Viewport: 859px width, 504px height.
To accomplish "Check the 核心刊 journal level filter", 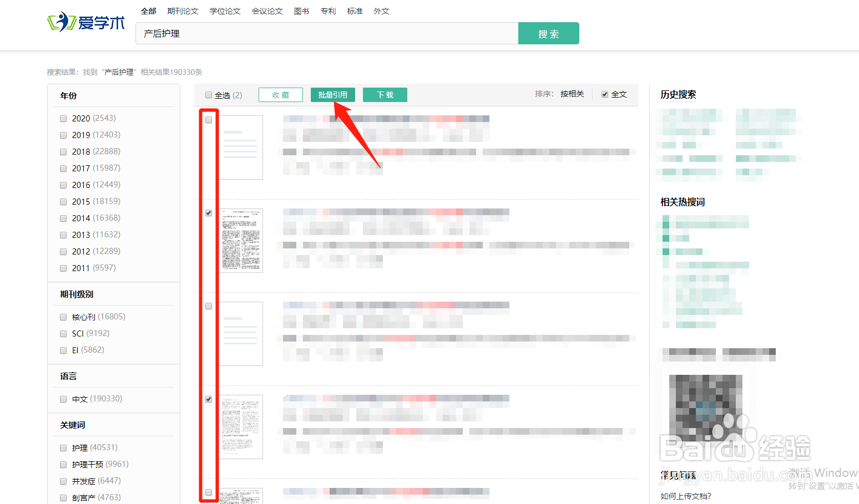I will [63, 317].
